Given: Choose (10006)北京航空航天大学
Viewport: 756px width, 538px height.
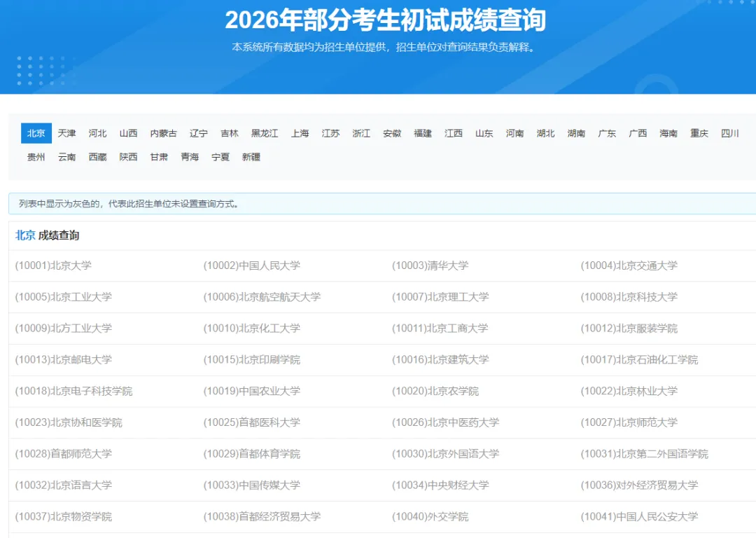Looking at the screenshot, I should coord(262,297).
